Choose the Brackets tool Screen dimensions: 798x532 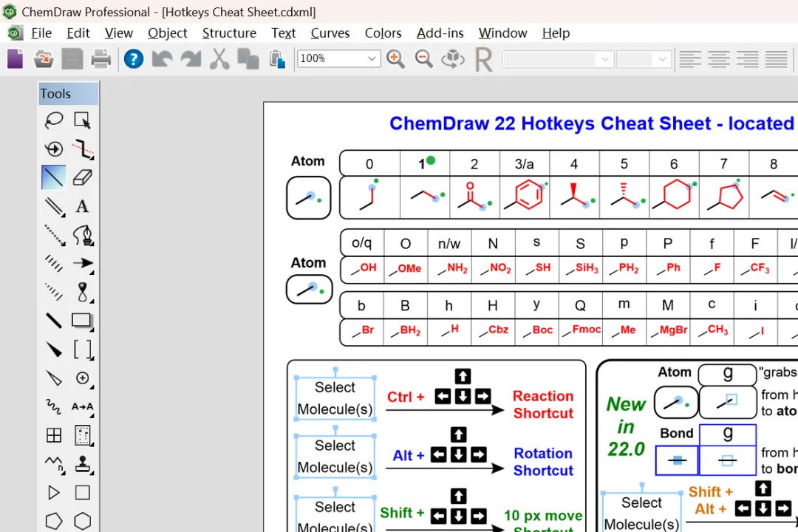point(82,349)
